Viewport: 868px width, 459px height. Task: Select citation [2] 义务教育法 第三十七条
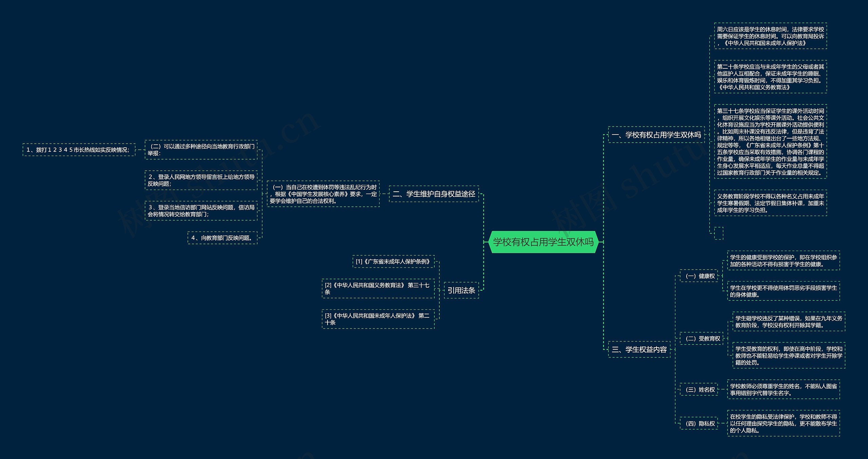pyautogui.click(x=378, y=288)
